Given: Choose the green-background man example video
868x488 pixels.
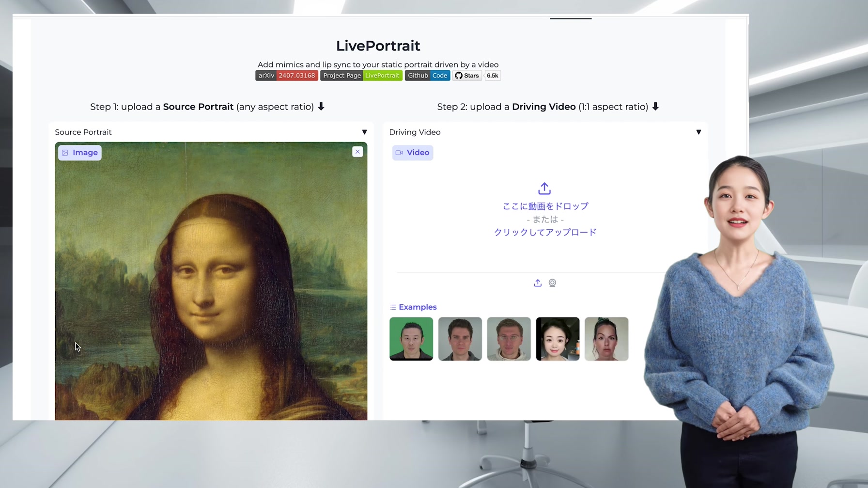Looking at the screenshot, I should (411, 339).
